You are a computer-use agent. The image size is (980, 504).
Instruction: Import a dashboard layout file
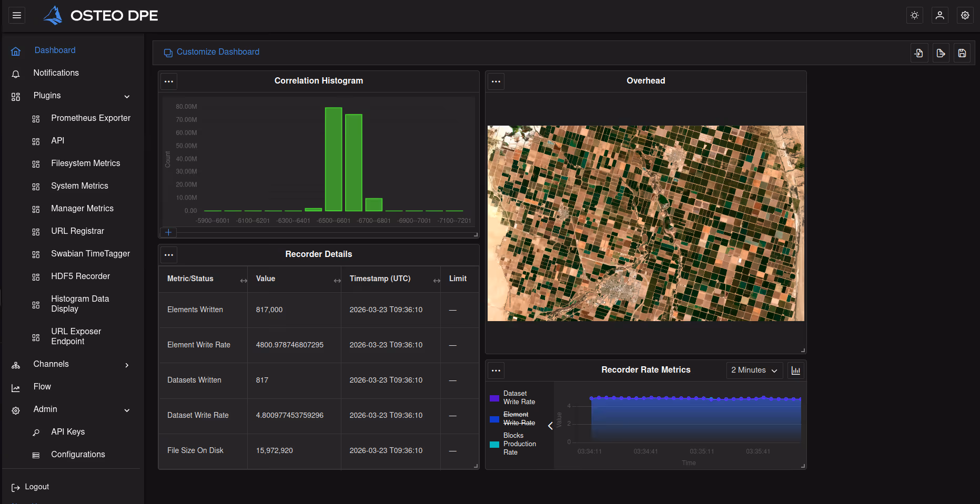tap(919, 53)
